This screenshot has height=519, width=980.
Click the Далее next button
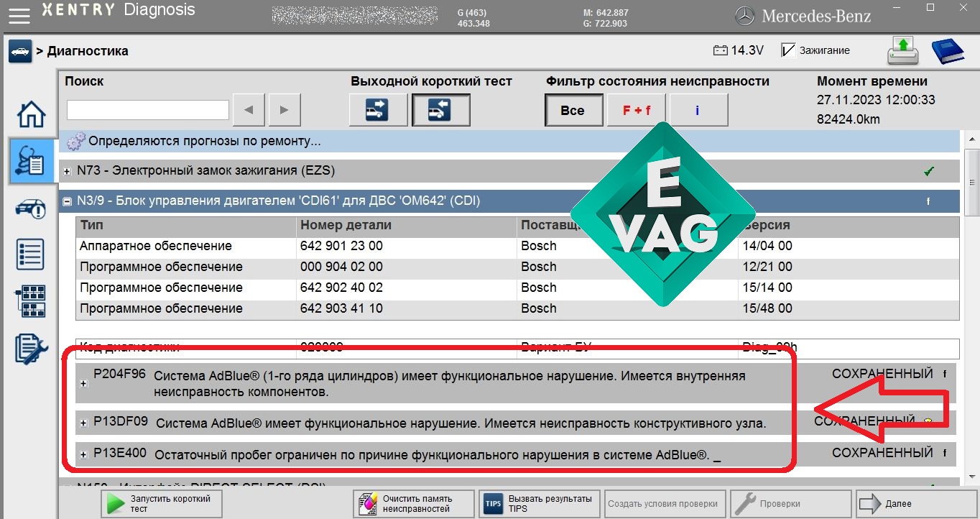point(916,503)
